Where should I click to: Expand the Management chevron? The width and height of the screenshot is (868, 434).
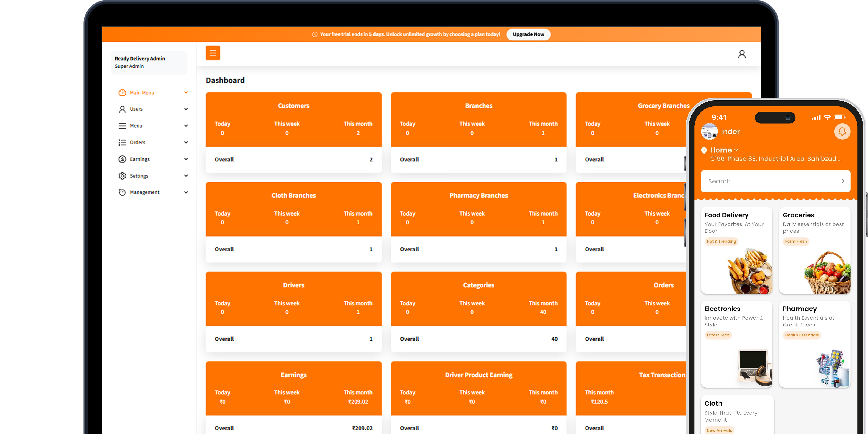[186, 192]
